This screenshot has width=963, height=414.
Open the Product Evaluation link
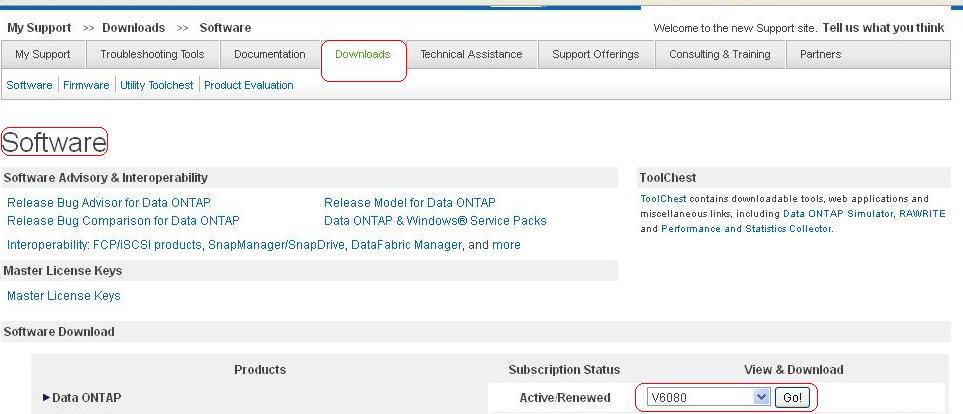pyautogui.click(x=249, y=85)
